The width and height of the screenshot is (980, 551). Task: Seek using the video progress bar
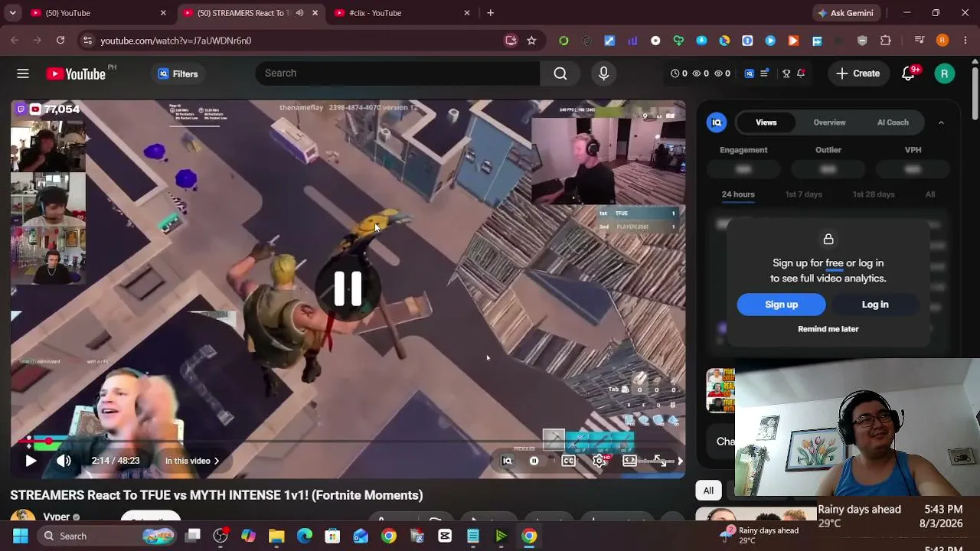348,442
